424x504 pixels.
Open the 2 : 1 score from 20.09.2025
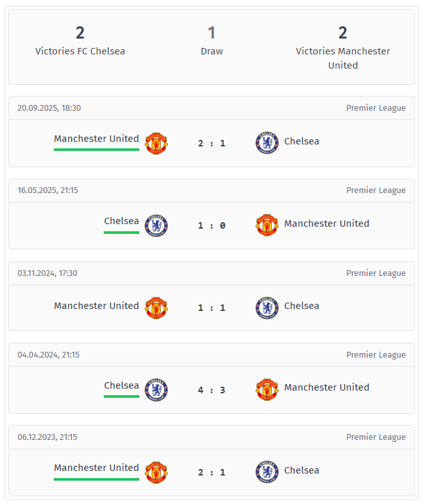coord(211,143)
